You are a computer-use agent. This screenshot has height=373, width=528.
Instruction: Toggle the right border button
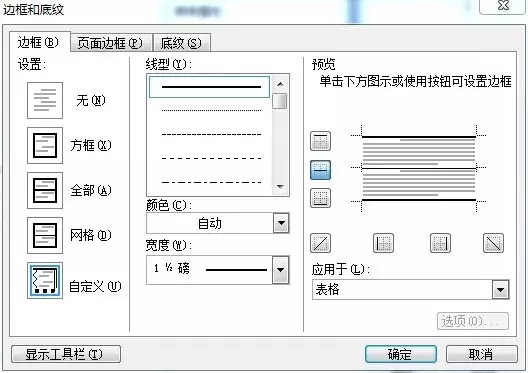(x=440, y=243)
